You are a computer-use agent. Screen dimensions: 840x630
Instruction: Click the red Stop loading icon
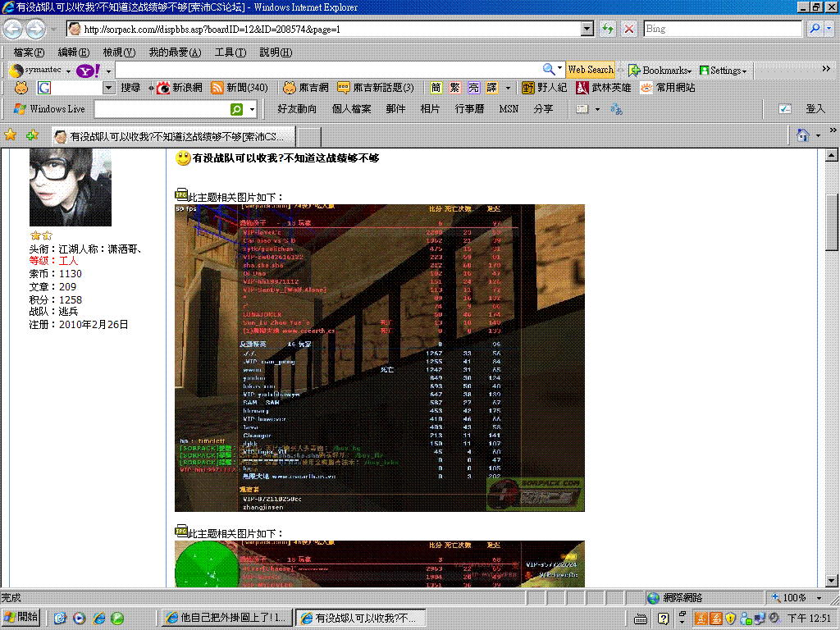(629, 29)
